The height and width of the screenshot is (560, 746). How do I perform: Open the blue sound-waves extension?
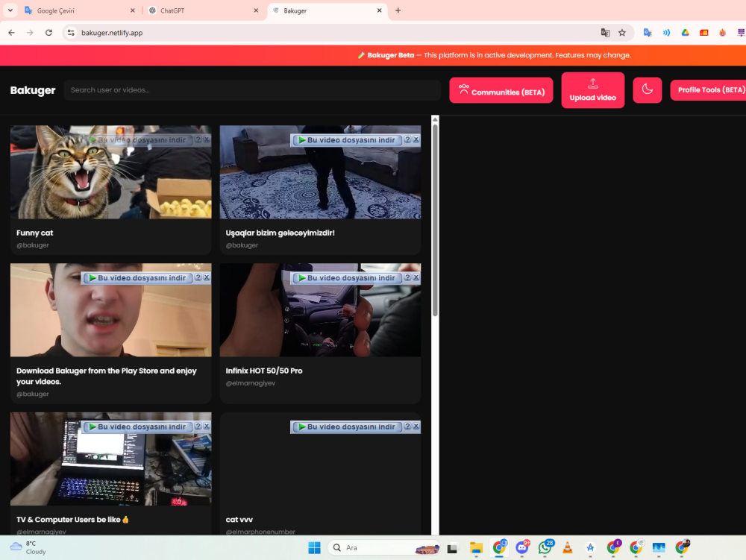(666, 33)
